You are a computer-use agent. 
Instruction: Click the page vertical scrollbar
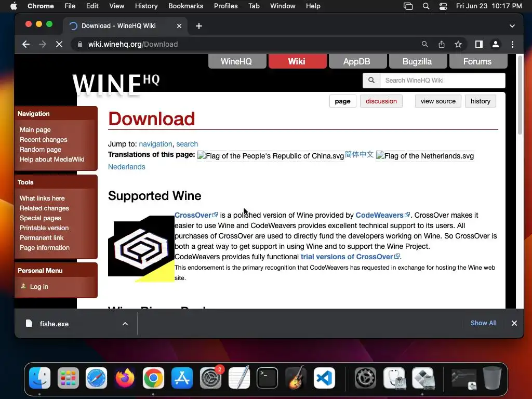tap(520, 95)
